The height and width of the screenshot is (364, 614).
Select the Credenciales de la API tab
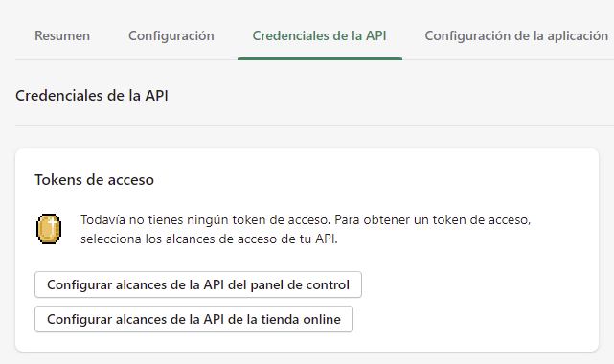319,36
